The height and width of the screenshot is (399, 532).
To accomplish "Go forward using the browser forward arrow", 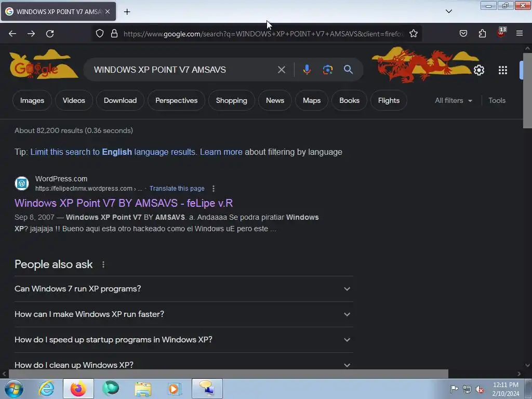I will pos(31,34).
